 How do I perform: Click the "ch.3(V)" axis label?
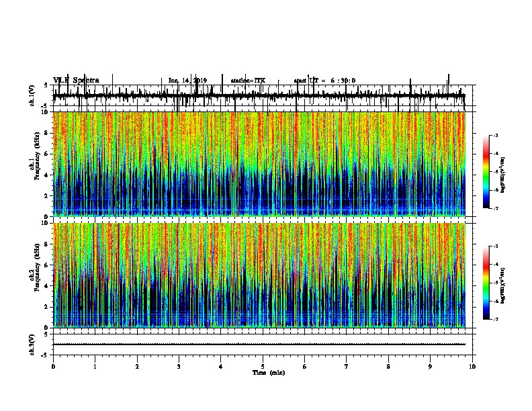tap(32, 345)
